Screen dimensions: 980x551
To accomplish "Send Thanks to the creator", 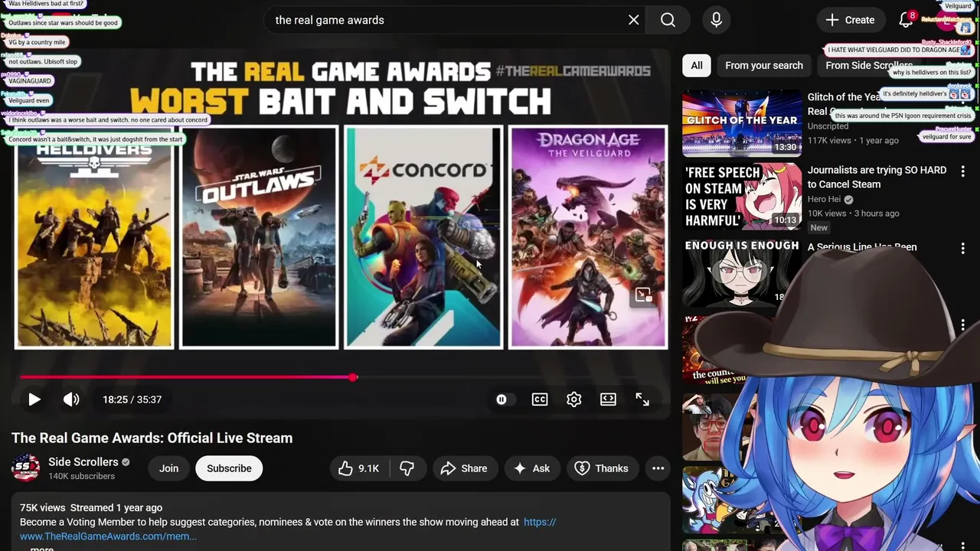I will click(x=602, y=468).
